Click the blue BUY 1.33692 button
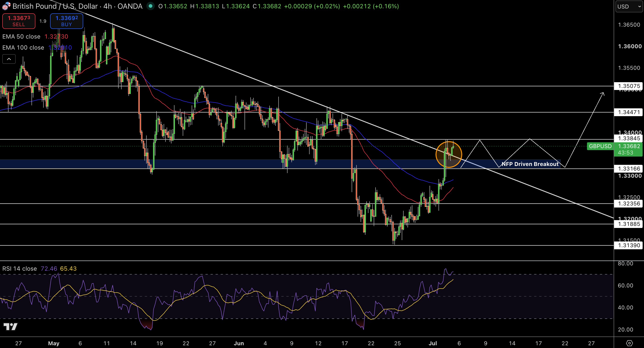644x348 pixels. pos(66,21)
